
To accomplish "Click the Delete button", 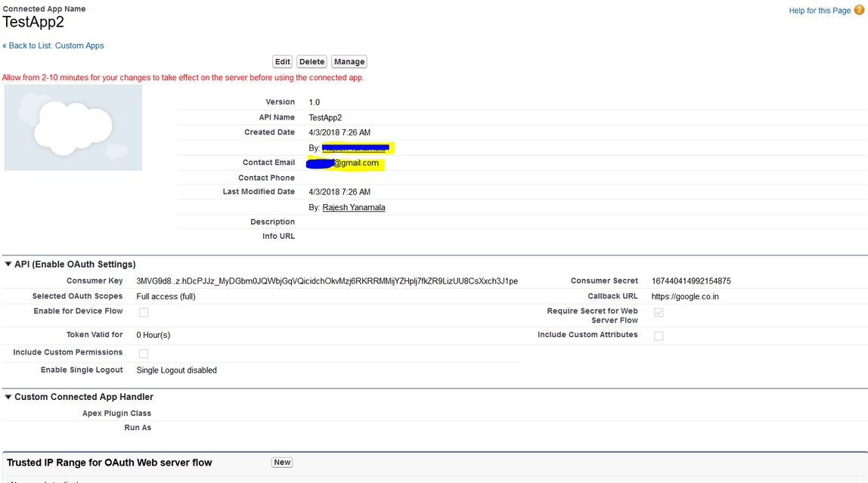I will point(312,61).
